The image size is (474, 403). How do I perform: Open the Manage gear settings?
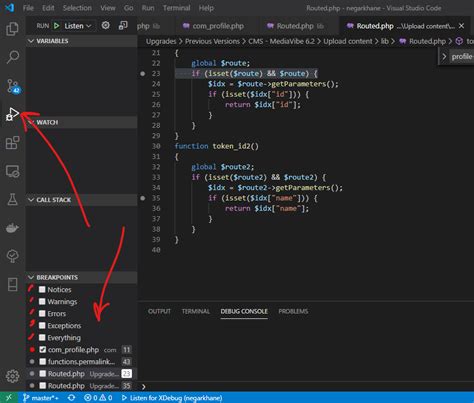click(12, 376)
